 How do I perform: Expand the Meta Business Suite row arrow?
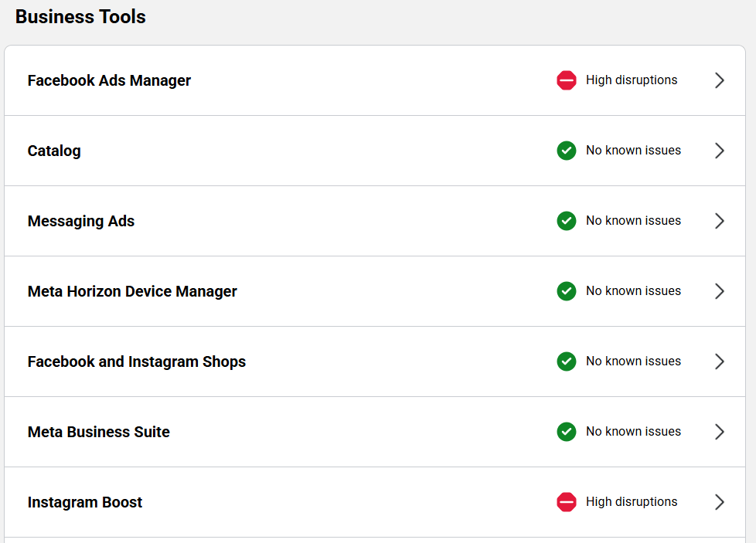click(719, 432)
